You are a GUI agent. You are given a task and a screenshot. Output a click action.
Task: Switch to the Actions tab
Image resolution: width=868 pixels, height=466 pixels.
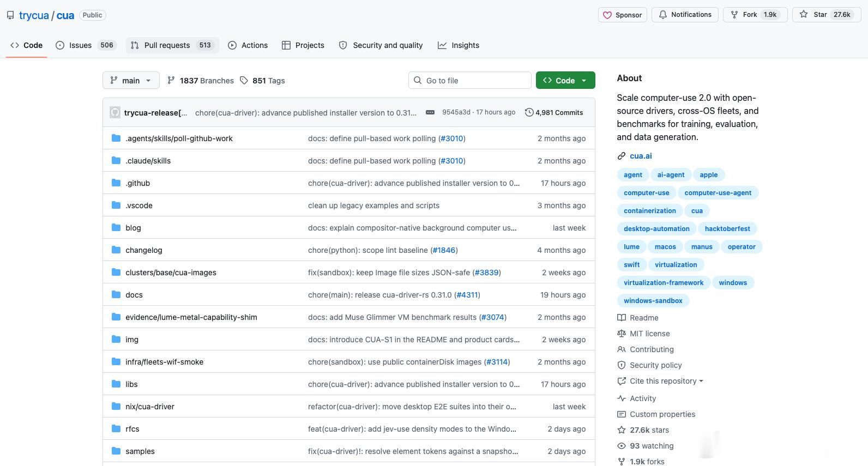tap(248, 45)
